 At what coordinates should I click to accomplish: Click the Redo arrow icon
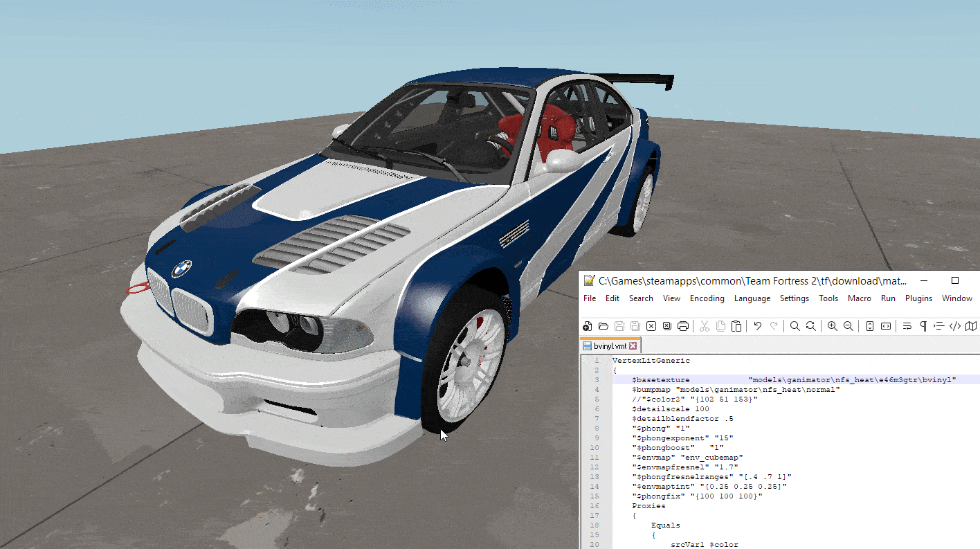[774, 326]
